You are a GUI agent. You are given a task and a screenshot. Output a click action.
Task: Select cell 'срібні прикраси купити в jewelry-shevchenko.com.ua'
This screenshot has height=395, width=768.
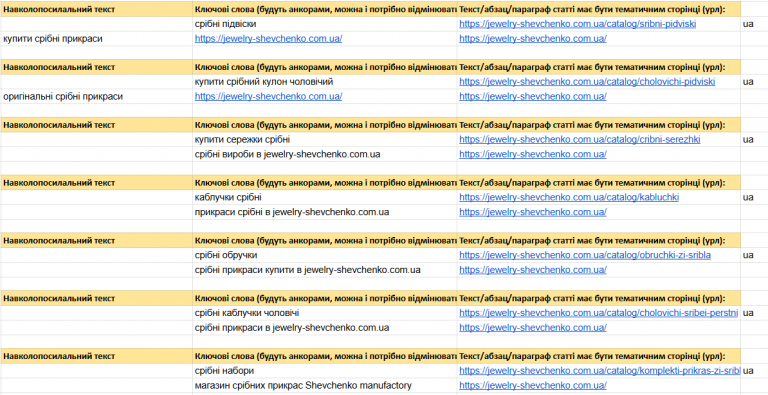(325, 270)
